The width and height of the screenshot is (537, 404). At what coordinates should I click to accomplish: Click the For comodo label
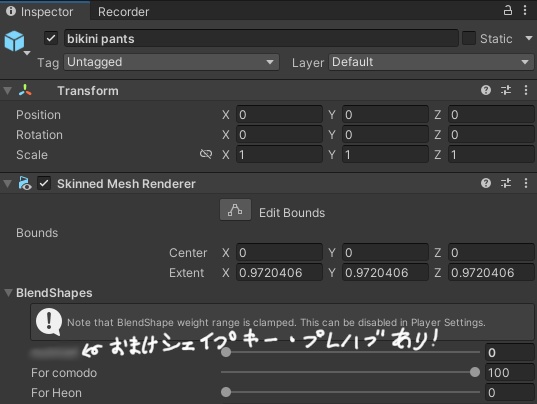(x=64, y=373)
